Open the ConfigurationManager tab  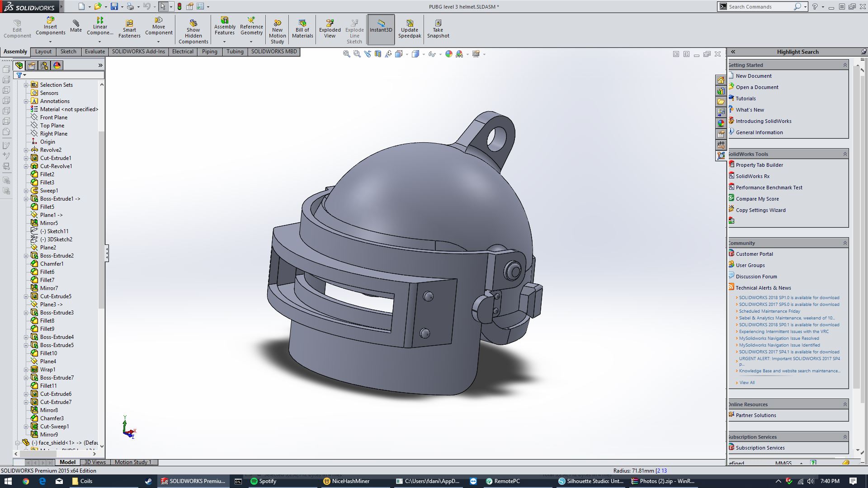coord(44,66)
